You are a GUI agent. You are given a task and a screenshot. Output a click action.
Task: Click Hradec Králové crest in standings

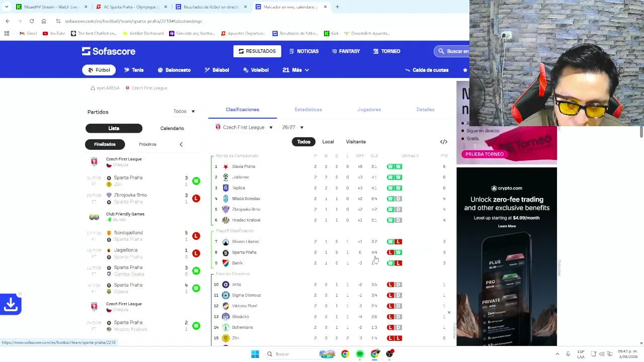click(225, 220)
